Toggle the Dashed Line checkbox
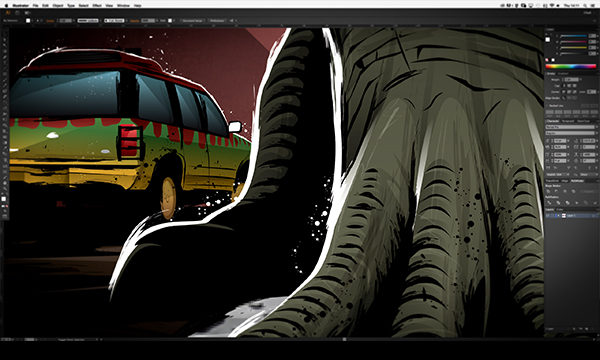The height and width of the screenshot is (360, 600). (x=548, y=106)
